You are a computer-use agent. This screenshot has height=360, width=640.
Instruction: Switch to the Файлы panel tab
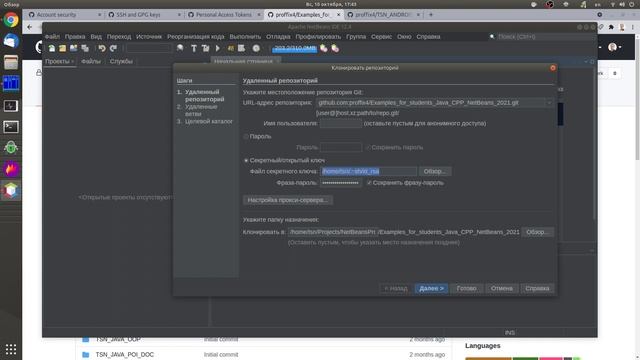(91, 61)
